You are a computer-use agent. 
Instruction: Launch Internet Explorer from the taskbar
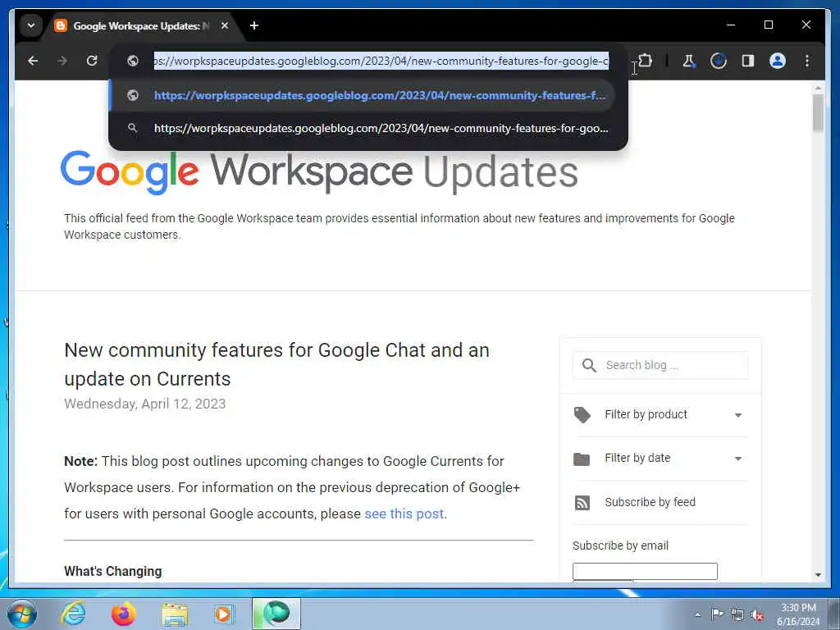(73, 614)
